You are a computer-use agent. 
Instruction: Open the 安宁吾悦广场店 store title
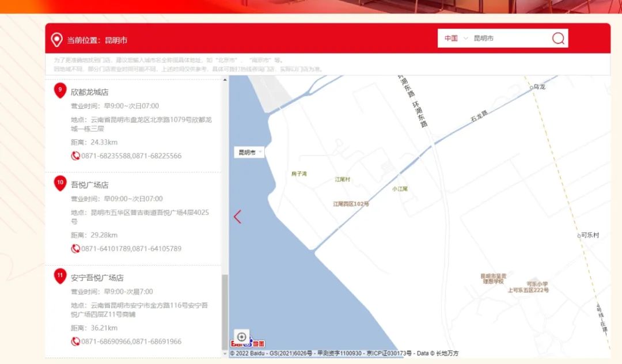97,278
